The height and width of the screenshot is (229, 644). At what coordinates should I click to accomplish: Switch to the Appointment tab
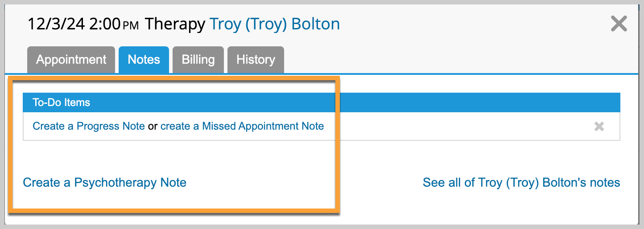pos(71,60)
